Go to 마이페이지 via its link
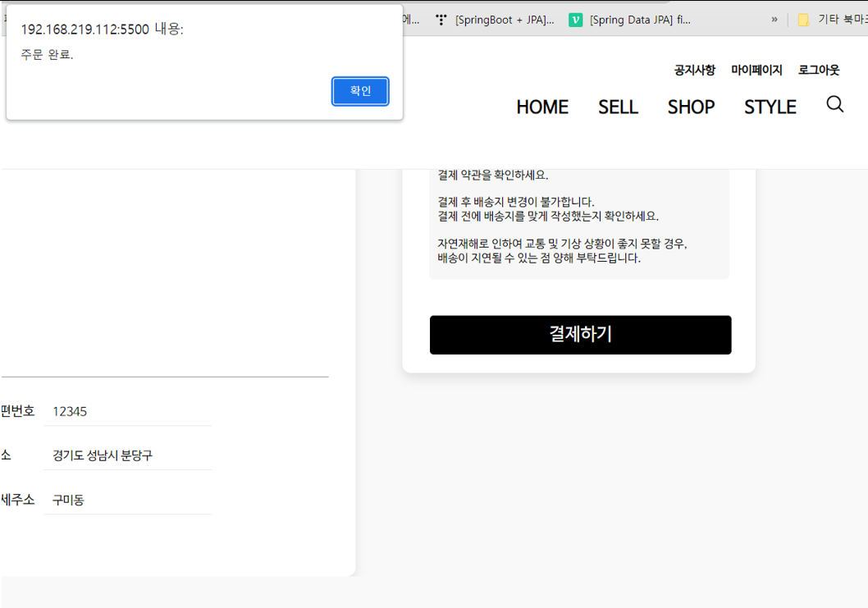The height and width of the screenshot is (608, 868). pos(756,70)
